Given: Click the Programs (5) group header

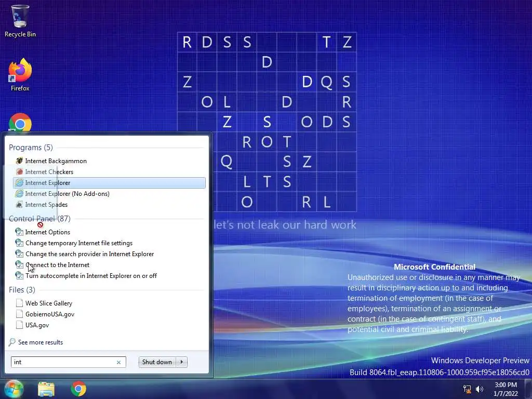Looking at the screenshot, I should (x=31, y=148).
